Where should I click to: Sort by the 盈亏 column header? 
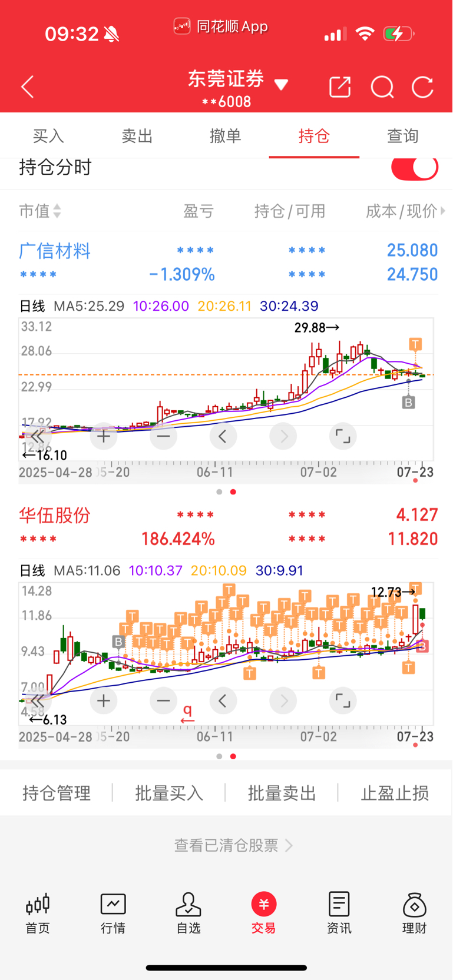[199, 211]
